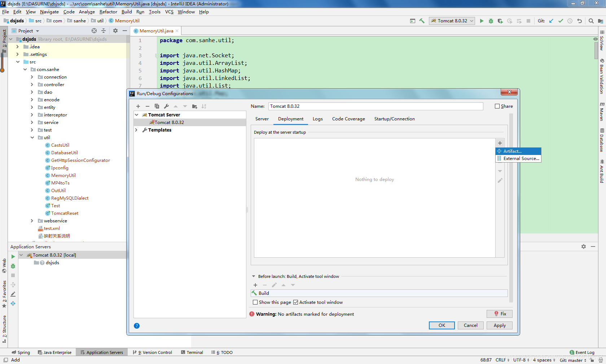Click Add before-launch task plus icon
This screenshot has width=606, height=364.
point(255,285)
